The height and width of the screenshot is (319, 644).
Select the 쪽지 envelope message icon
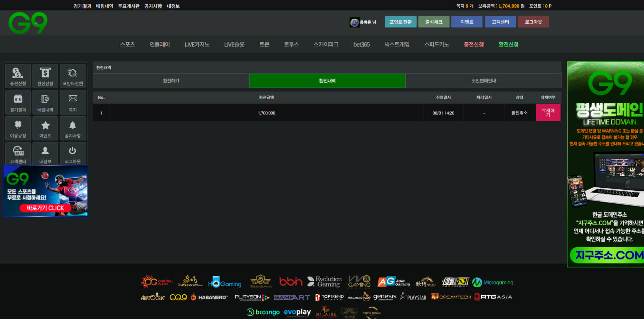(x=73, y=102)
